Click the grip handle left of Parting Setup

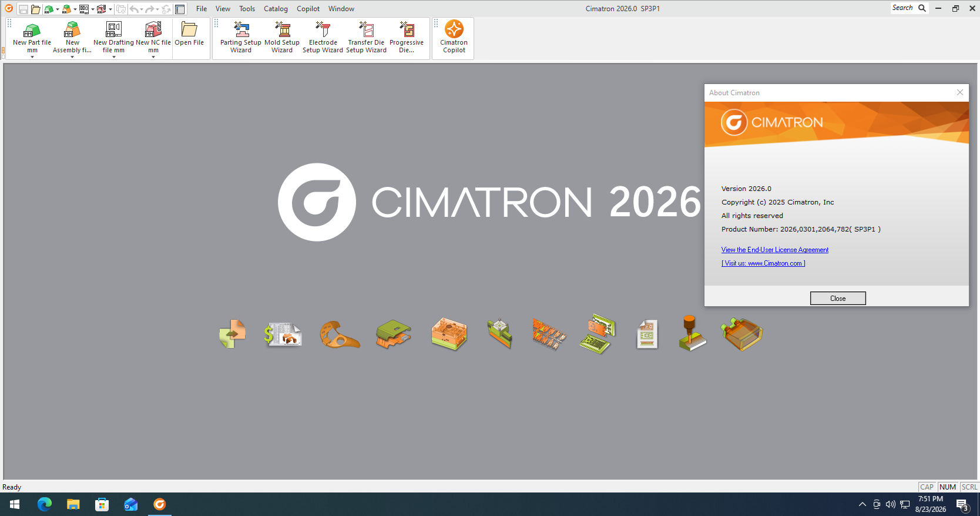(216, 23)
